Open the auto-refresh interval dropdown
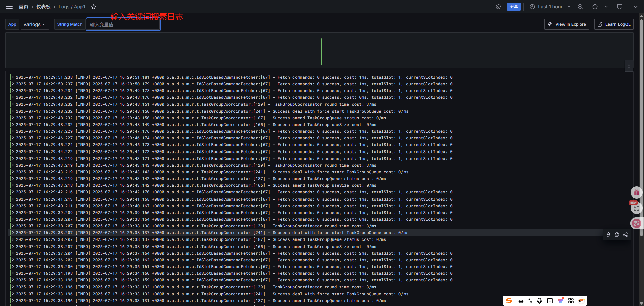The height and width of the screenshot is (306, 644). (x=606, y=7)
